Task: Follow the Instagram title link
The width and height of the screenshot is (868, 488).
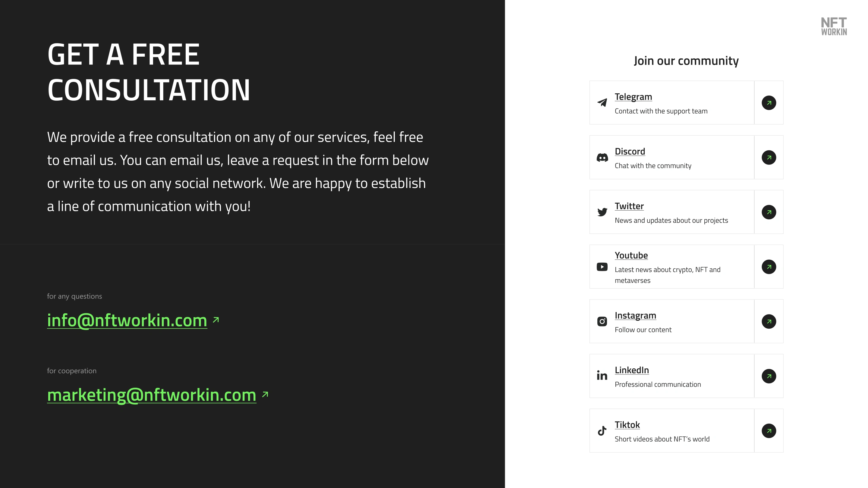Action: click(635, 316)
